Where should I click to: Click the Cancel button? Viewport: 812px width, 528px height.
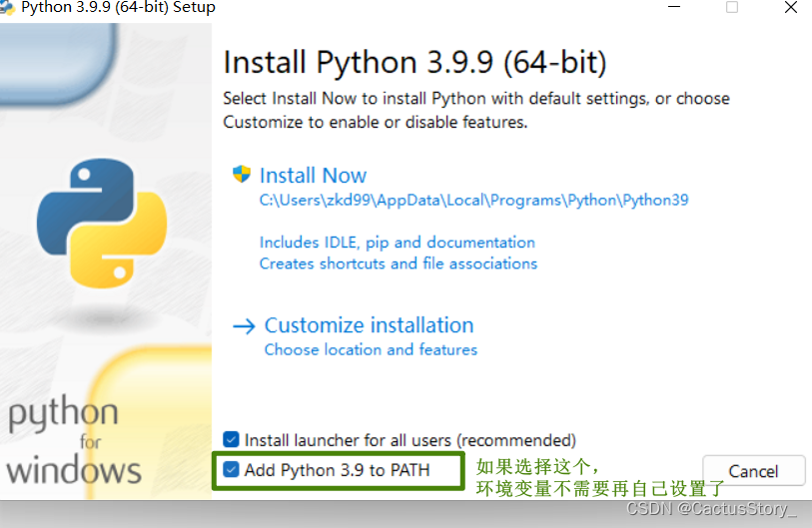coord(753,471)
